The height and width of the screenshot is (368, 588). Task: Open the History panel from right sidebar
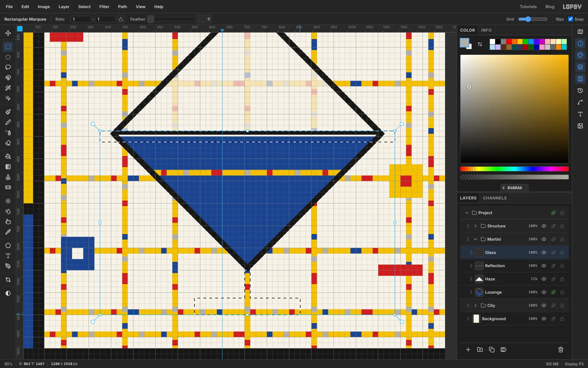[x=580, y=91]
